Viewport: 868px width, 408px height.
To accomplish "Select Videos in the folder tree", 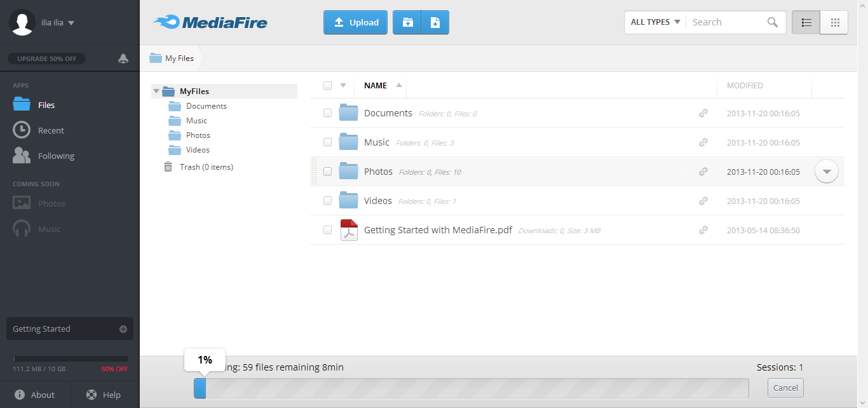I will 198,150.
